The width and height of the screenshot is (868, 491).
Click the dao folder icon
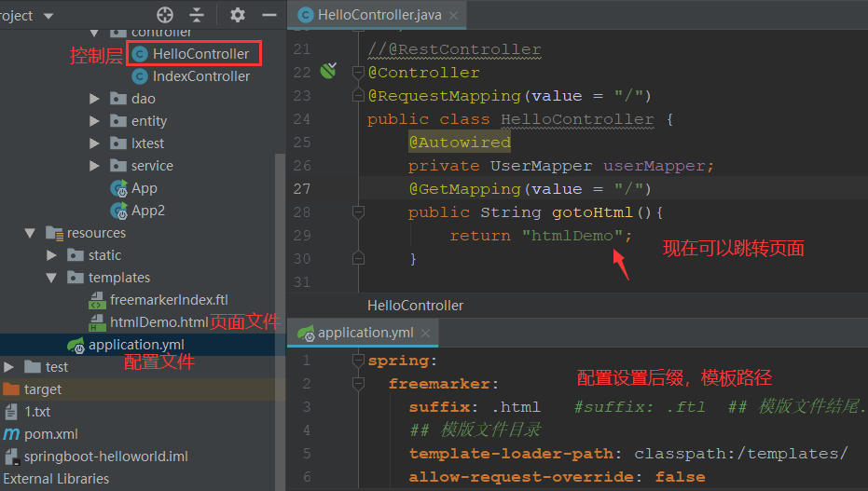(117, 99)
